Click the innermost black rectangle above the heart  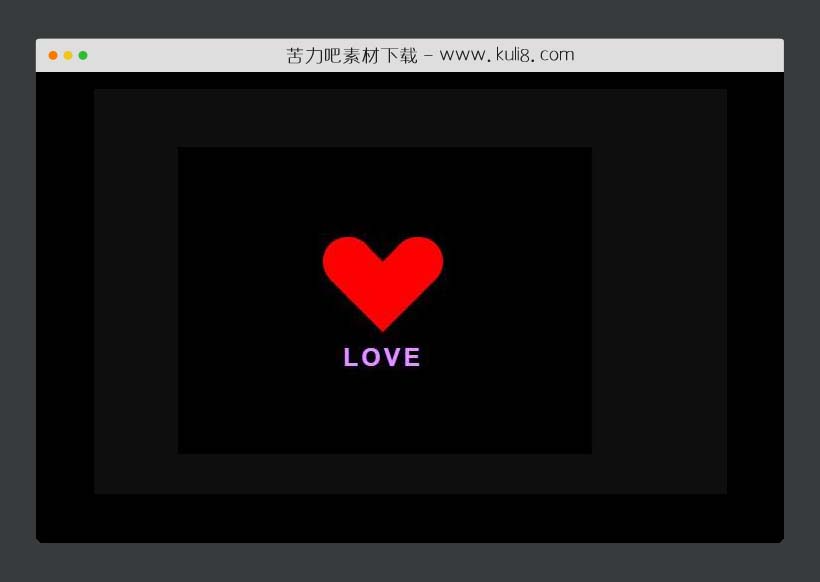(384, 190)
